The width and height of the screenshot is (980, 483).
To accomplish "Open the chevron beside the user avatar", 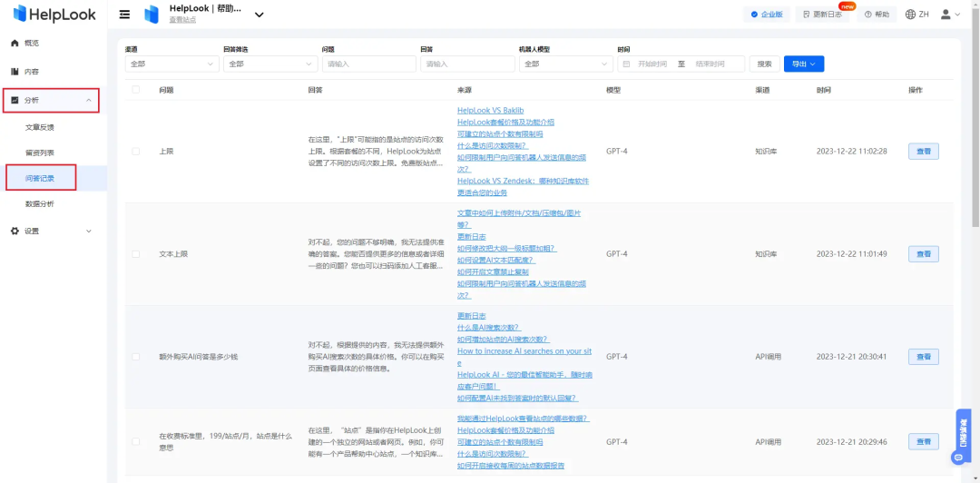I will pyautogui.click(x=957, y=15).
